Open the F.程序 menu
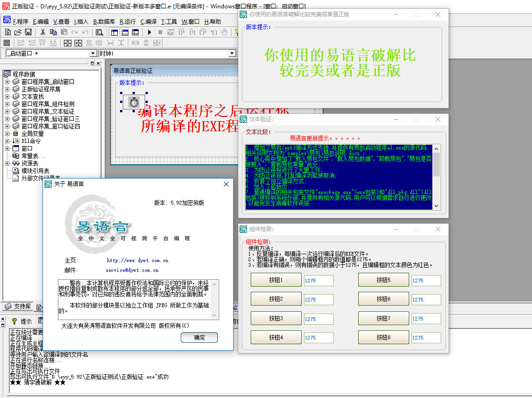 [x=21, y=22]
